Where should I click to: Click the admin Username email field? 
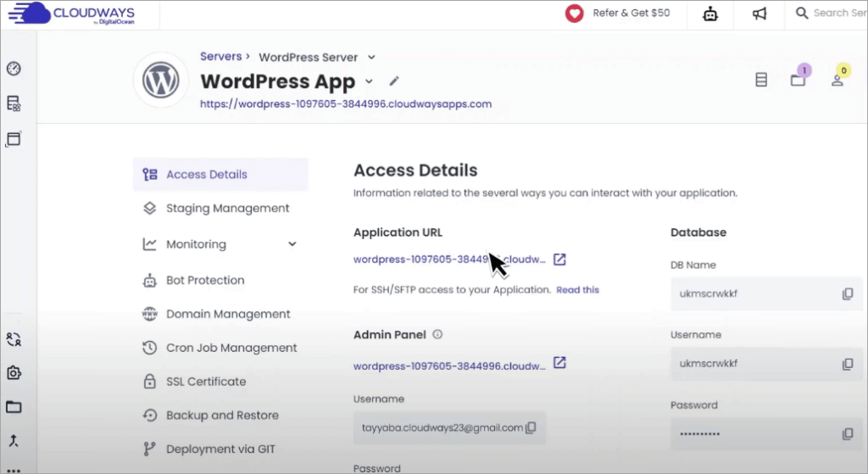pos(449,427)
